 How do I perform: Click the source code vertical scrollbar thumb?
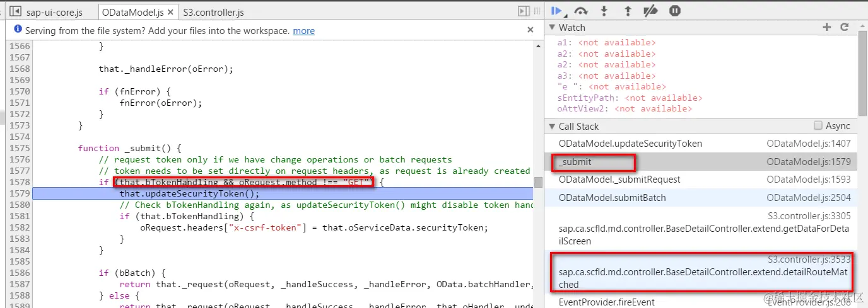pyautogui.click(x=538, y=182)
